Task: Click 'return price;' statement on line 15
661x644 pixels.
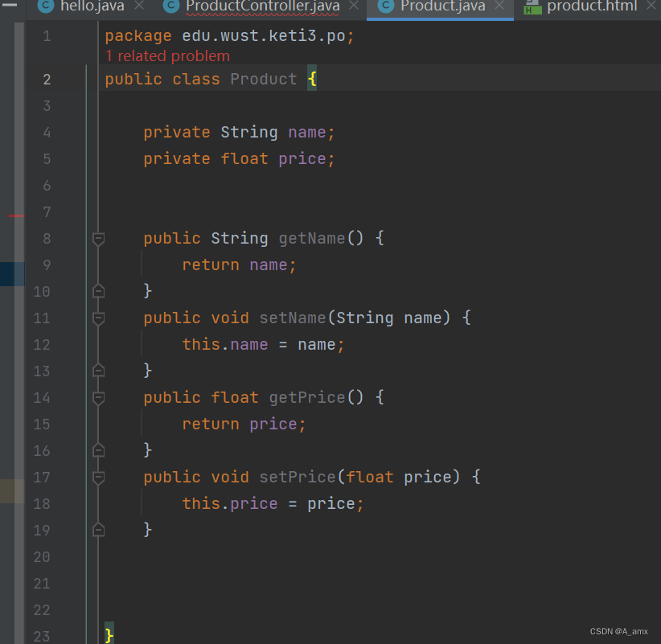Action: click(244, 424)
